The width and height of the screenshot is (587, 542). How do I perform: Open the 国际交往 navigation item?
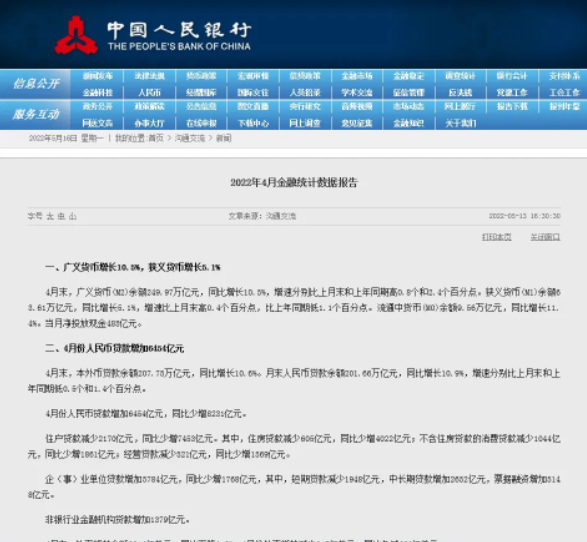pyautogui.click(x=253, y=92)
